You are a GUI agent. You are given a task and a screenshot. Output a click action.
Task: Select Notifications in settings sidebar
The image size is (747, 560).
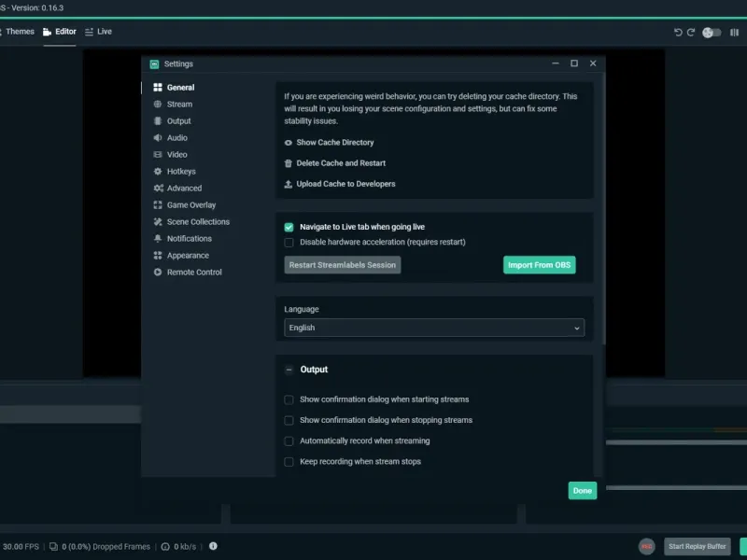pos(190,238)
